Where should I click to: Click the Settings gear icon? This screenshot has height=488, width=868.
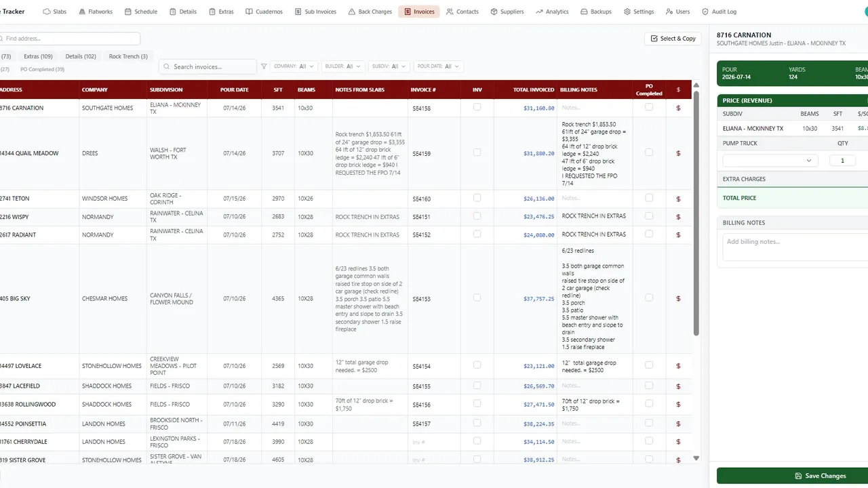[627, 12]
